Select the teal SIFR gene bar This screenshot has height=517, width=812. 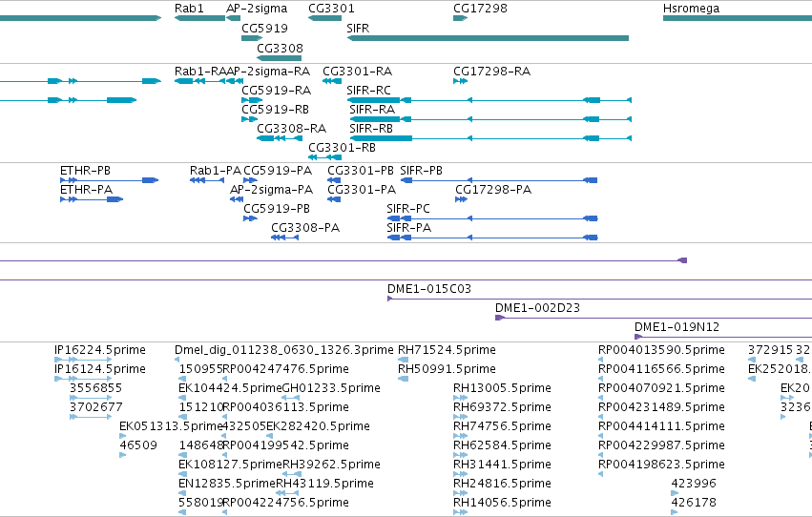pyautogui.click(x=488, y=38)
